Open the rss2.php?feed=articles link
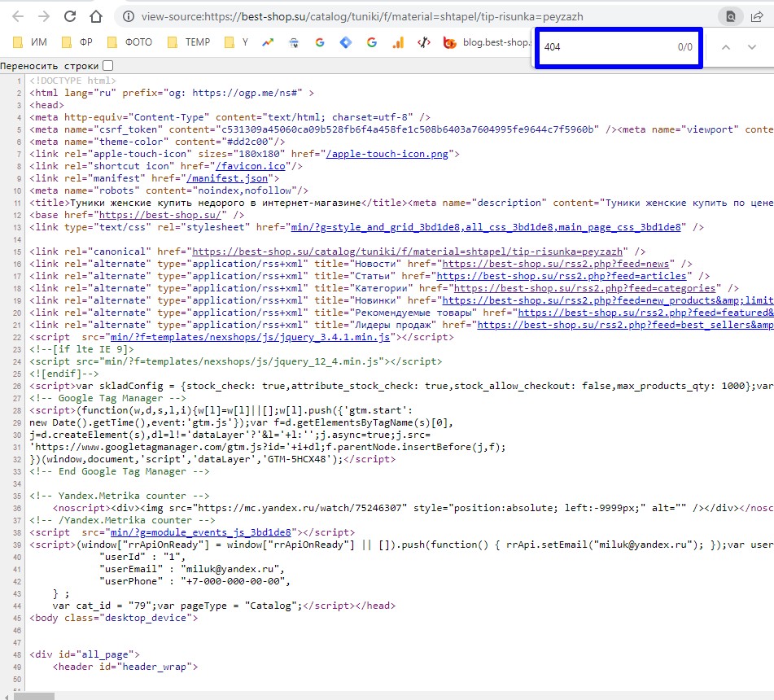 (562, 276)
